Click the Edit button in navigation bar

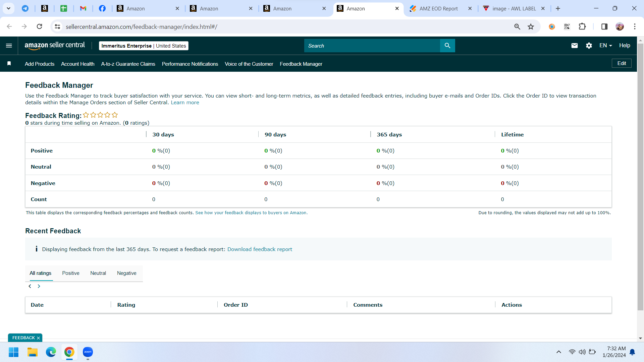coord(622,63)
